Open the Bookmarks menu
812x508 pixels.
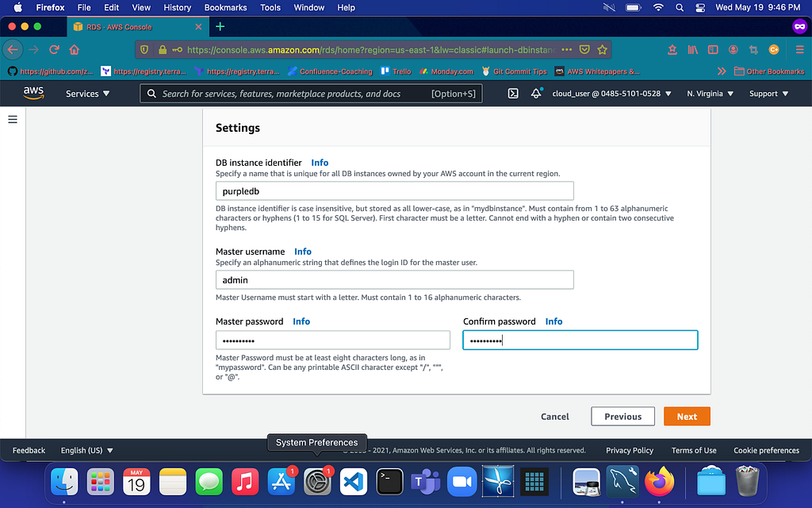(225, 7)
